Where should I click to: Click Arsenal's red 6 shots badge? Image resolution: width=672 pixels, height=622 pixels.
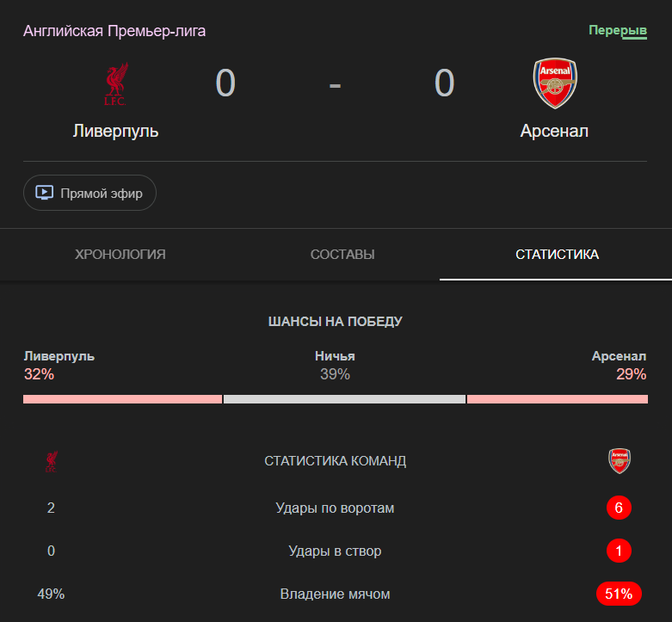619,508
